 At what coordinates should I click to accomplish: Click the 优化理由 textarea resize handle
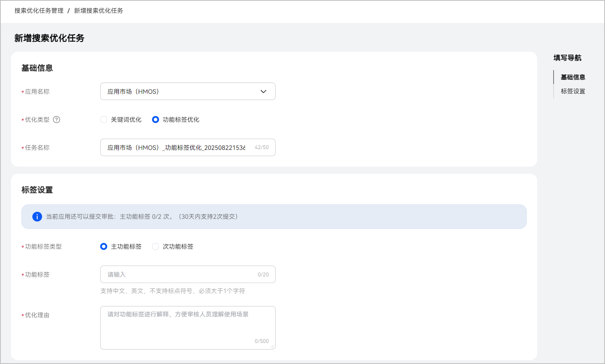[x=272, y=346]
